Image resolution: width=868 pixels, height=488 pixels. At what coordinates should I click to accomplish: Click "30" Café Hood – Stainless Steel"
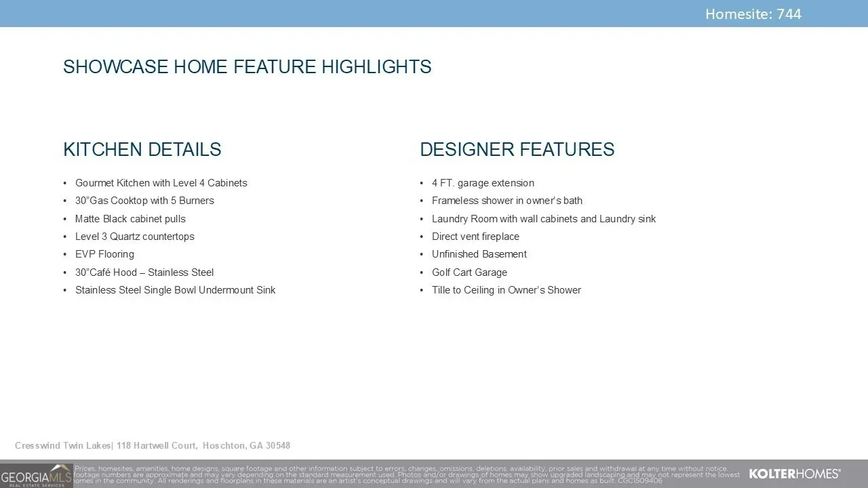(x=144, y=272)
